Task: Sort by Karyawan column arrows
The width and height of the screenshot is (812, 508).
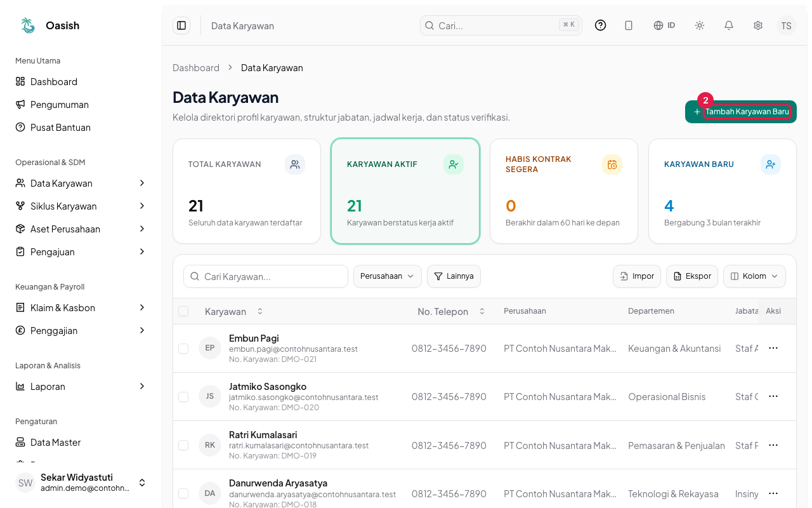Action: 260,311
